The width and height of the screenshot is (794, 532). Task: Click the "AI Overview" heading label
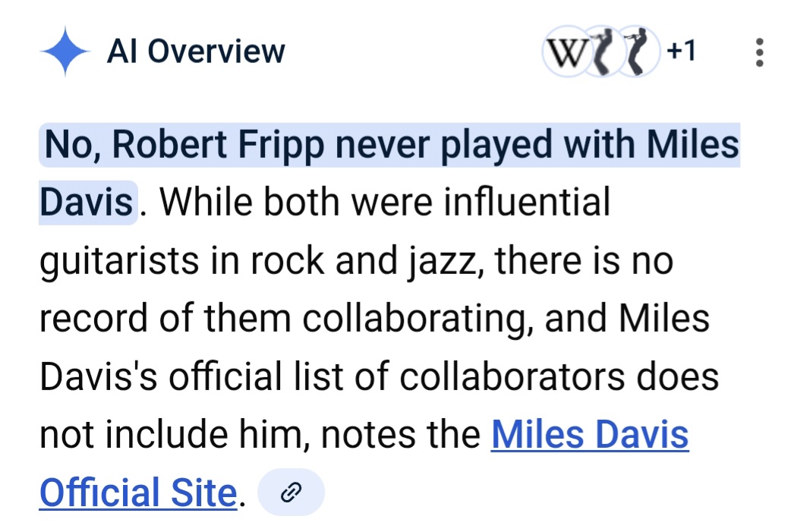[196, 52]
